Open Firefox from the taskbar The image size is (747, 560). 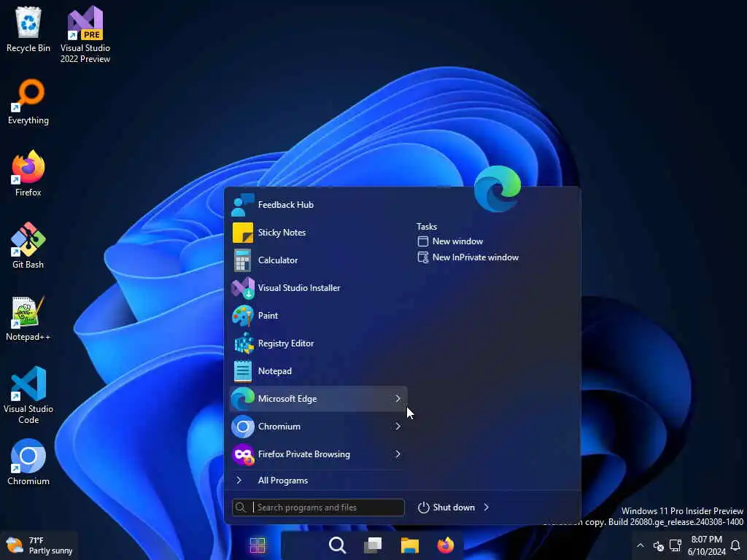point(446,545)
